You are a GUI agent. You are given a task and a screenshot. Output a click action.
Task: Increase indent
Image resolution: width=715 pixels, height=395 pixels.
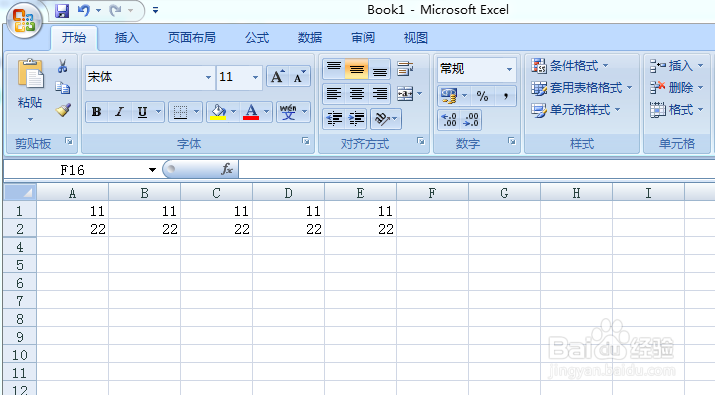coord(357,119)
